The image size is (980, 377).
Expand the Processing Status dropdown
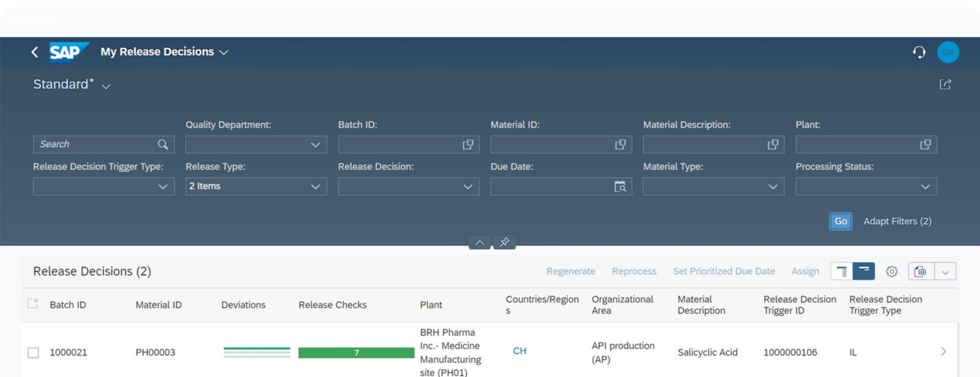925,187
